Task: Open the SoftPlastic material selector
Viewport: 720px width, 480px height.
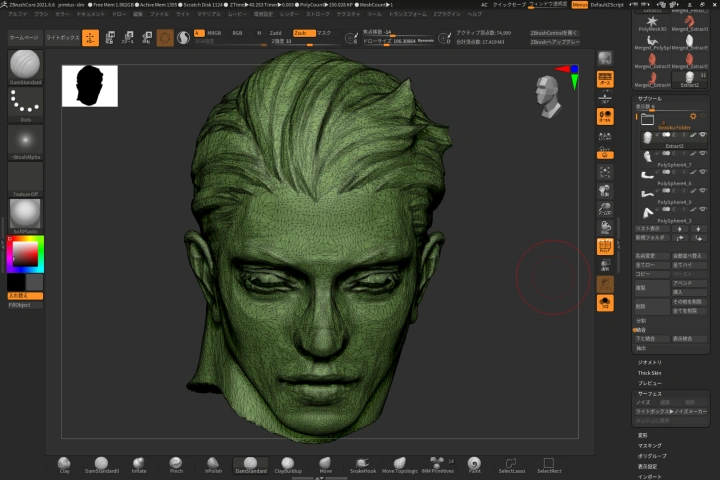Action: [x=25, y=216]
